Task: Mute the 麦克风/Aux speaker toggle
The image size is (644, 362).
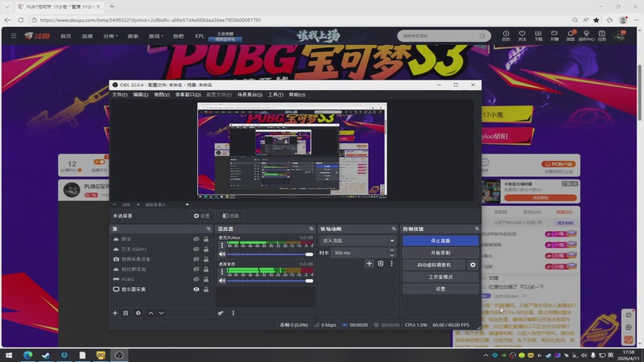Action: pyautogui.click(x=222, y=254)
